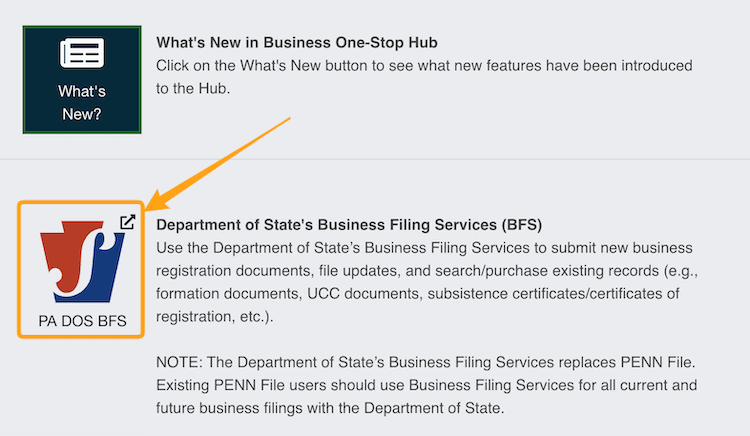Click the "Department of State's Business Filing Services" heading
The width and height of the screenshot is (750, 436).
[349, 224]
